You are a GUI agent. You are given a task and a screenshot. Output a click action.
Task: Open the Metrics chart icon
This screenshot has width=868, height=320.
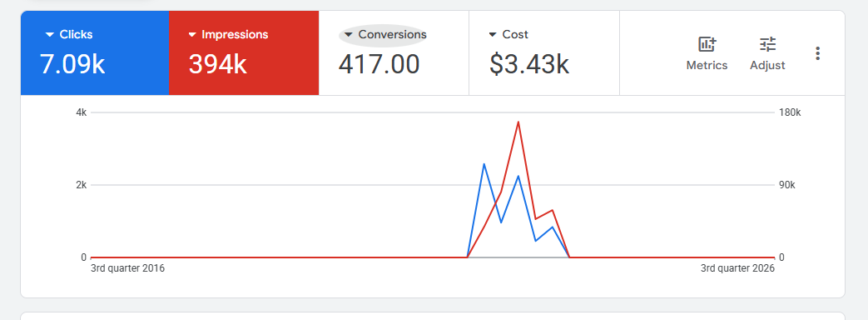[x=707, y=44]
